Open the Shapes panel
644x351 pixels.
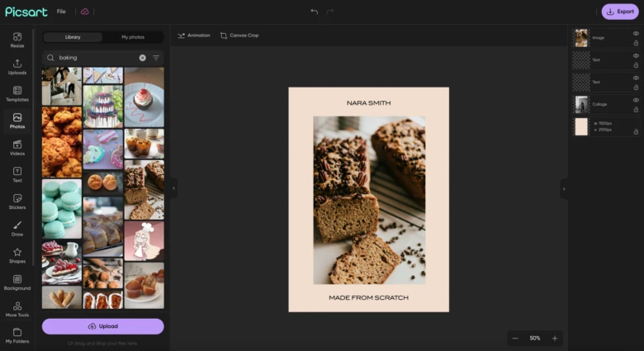pos(17,255)
